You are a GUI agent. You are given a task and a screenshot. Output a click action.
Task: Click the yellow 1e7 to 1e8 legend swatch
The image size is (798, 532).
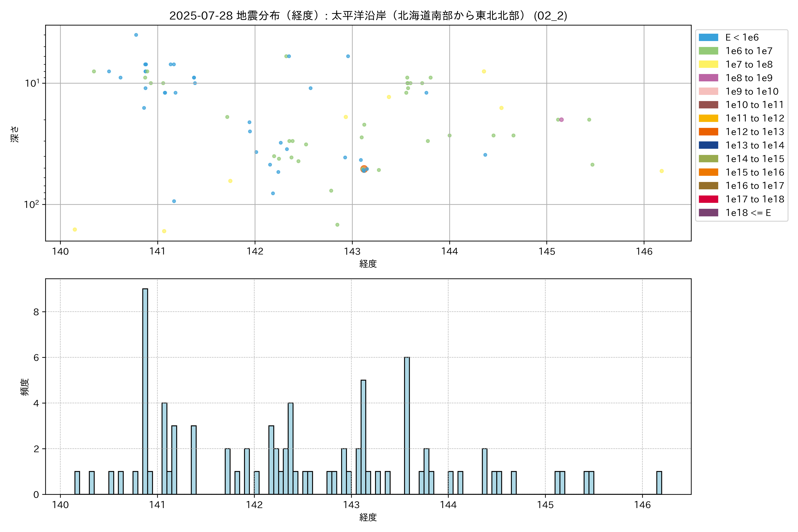(708, 65)
